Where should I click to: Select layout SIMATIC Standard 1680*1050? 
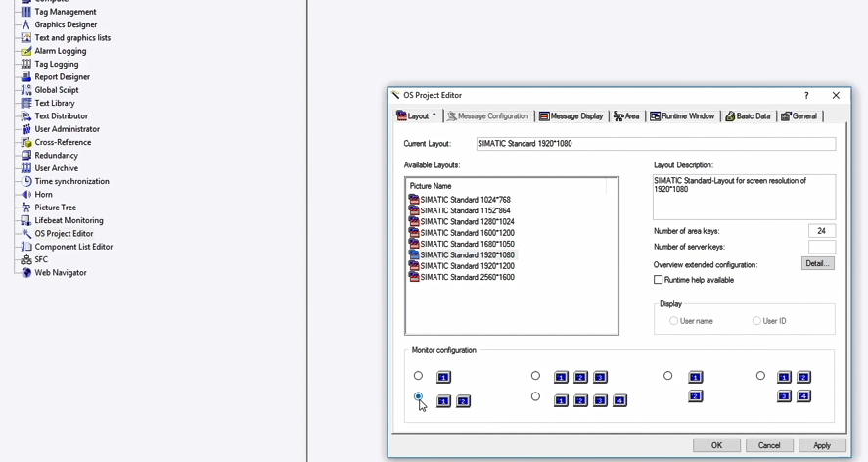[467, 244]
